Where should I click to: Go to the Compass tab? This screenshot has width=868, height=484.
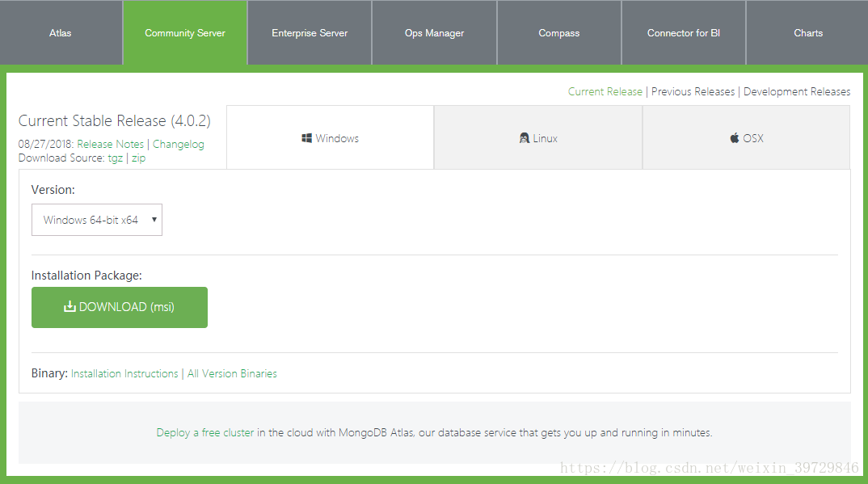pos(559,32)
